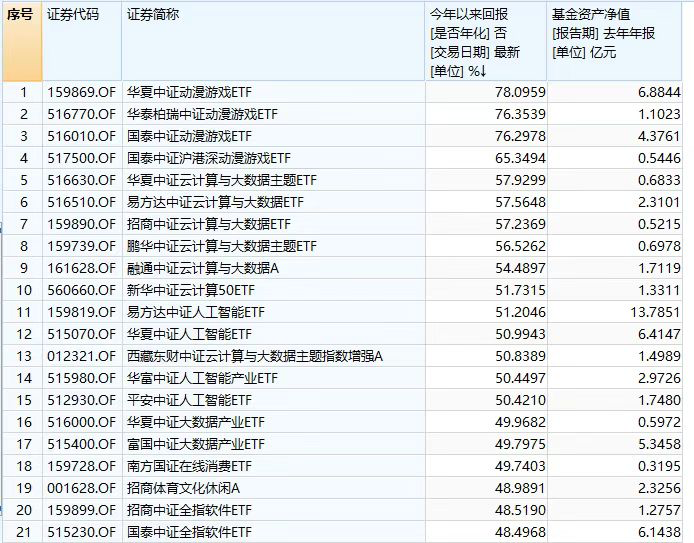Viewport: 694px width, 543px height.
Task: Select return value 54.4897
Action: (520, 268)
